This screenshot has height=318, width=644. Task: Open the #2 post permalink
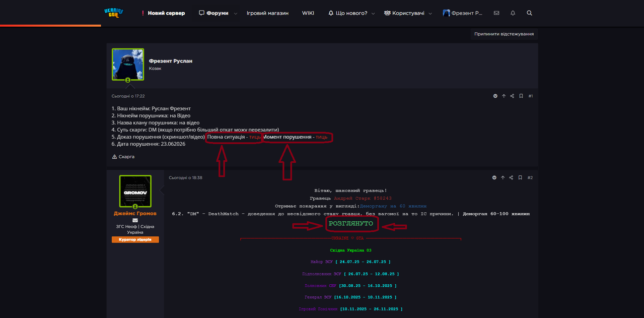(x=531, y=177)
